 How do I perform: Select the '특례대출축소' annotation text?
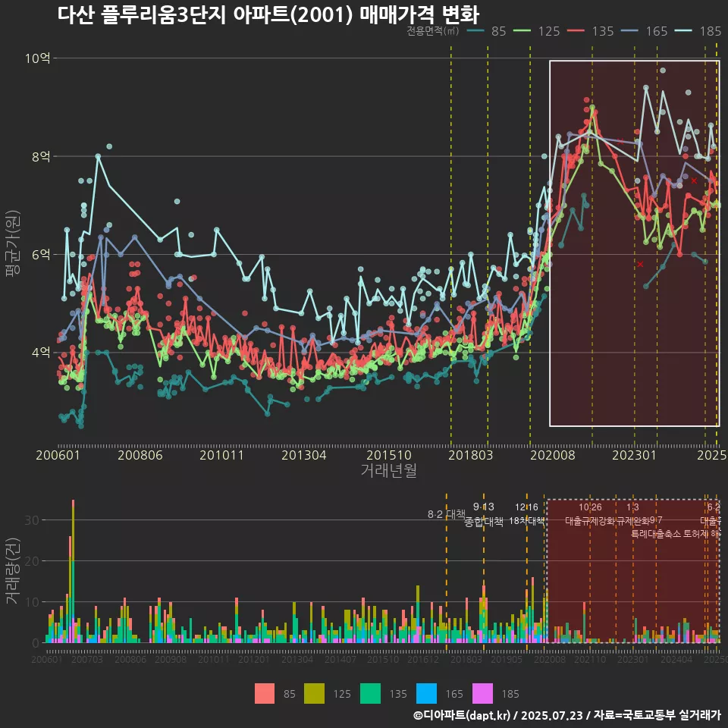click(656, 534)
